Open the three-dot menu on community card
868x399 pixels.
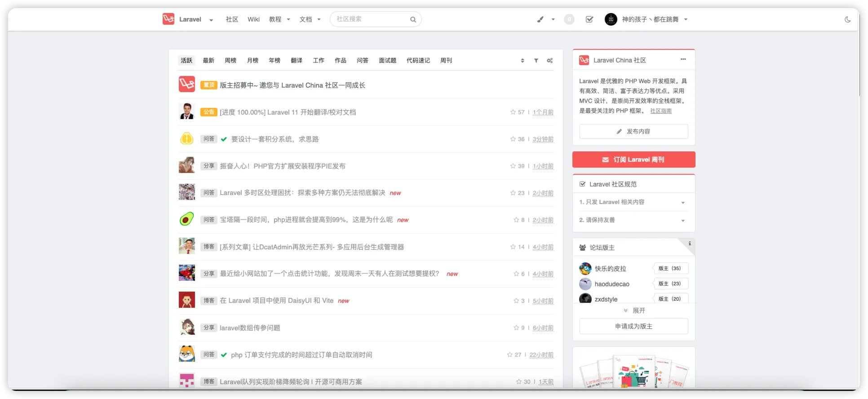tap(683, 59)
